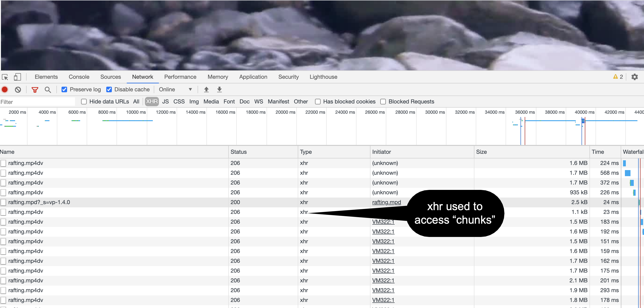The height and width of the screenshot is (308, 644).
Task: Click the warnings count badge
Action: coord(618,77)
